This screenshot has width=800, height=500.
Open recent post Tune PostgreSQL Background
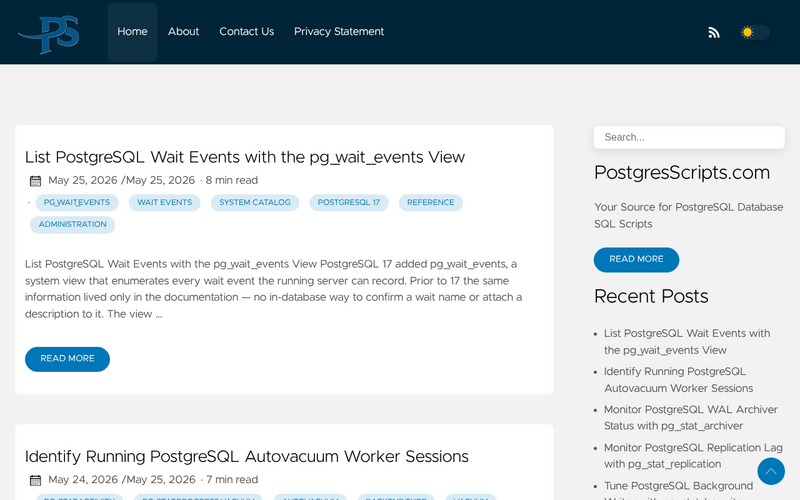pyautogui.click(x=678, y=489)
